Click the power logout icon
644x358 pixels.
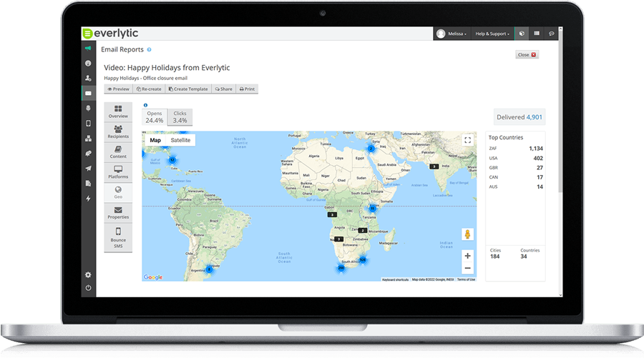point(88,288)
